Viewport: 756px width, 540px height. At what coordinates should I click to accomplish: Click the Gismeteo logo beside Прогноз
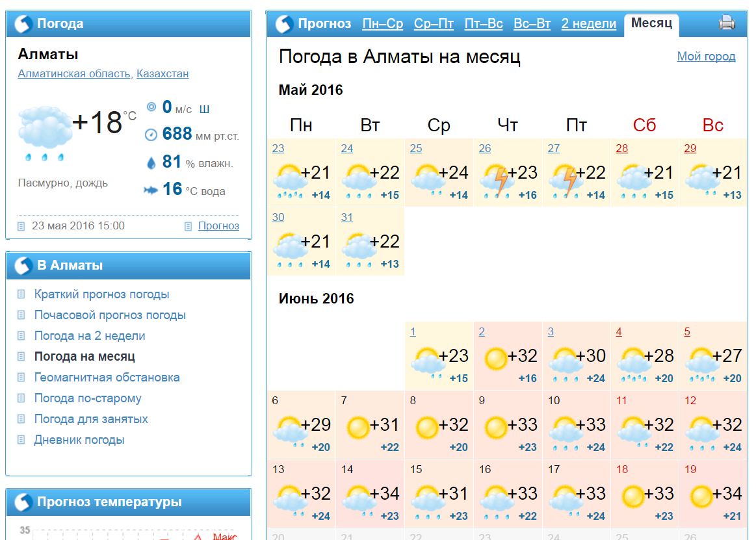point(284,24)
